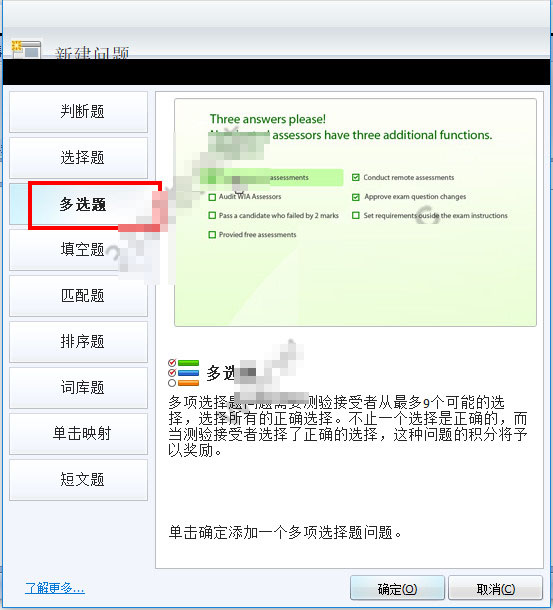553x610 pixels.
Task: Click the description paragraph starting with 多项选择题
Action: click(348, 426)
